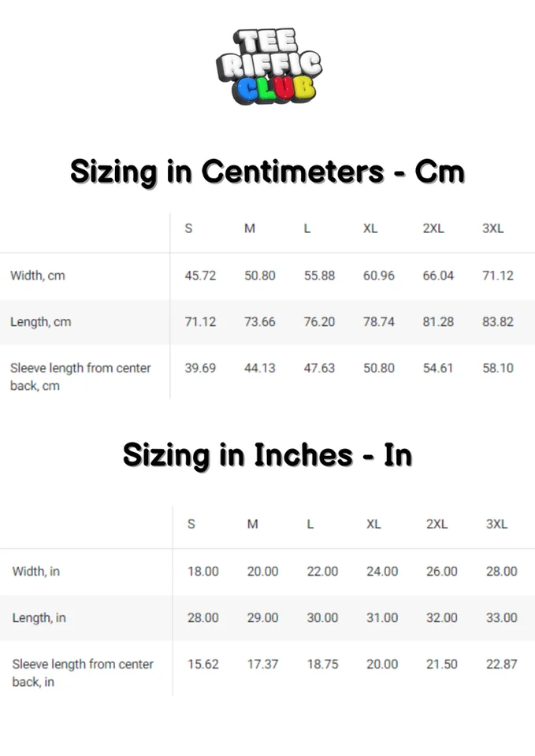The image size is (535, 756).
Task: Click the Width, cm row label
Action: click(x=38, y=276)
